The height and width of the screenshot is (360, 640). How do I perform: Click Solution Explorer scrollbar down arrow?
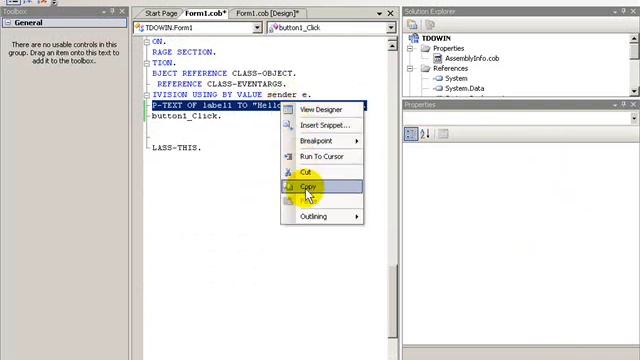pyautogui.click(x=634, y=91)
